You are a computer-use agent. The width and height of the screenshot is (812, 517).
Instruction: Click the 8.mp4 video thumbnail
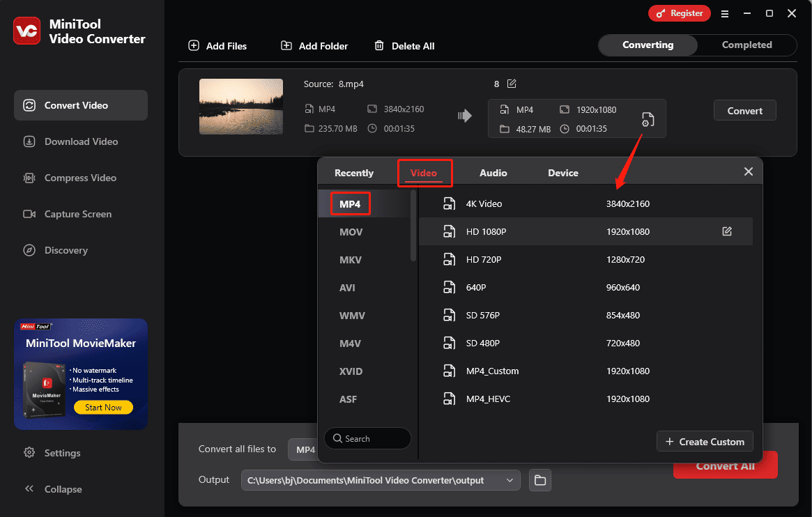tap(241, 107)
